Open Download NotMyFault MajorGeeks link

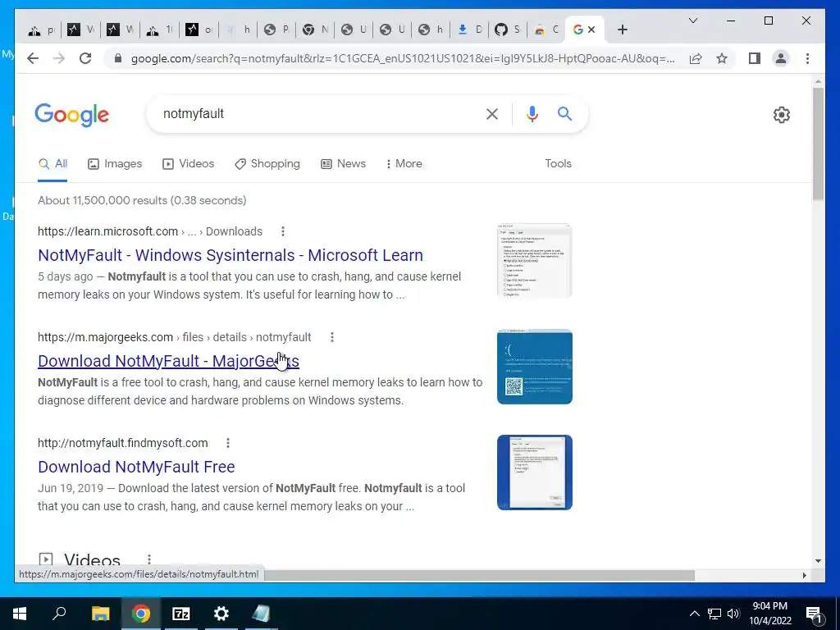coord(168,361)
